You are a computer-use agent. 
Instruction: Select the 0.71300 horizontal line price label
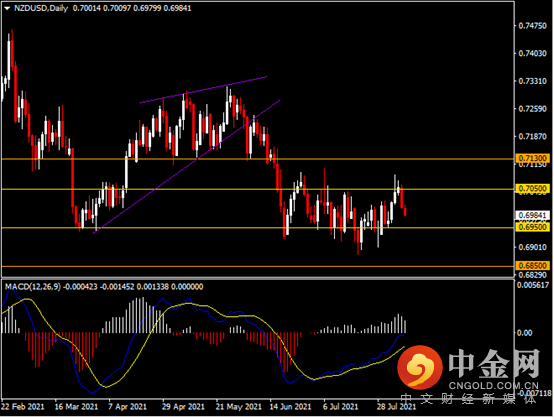pyautogui.click(x=532, y=158)
